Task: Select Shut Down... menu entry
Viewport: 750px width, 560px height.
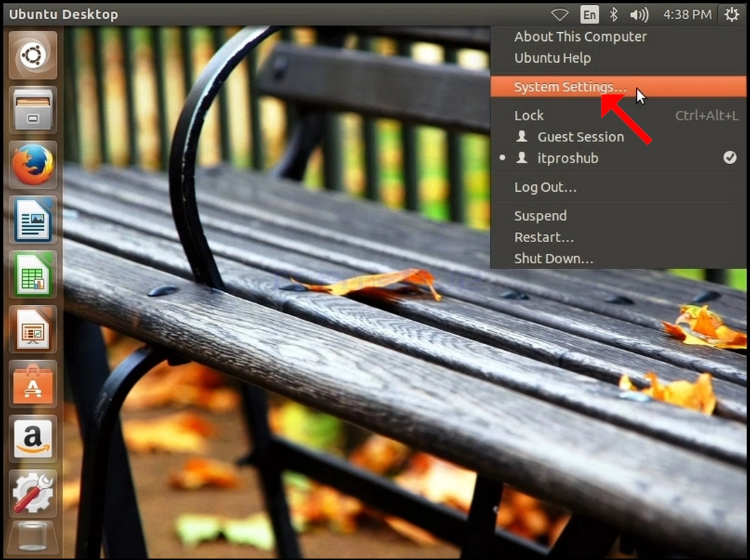Action: coord(618,258)
